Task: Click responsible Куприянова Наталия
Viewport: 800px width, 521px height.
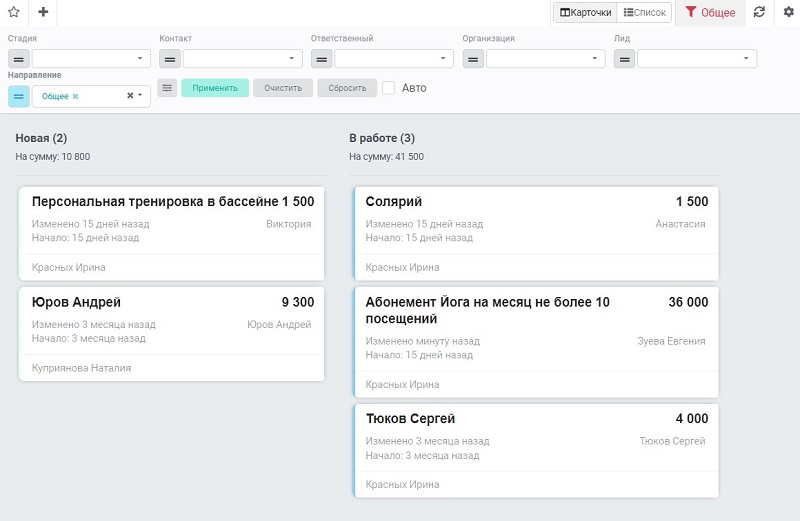Action: click(82, 368)
